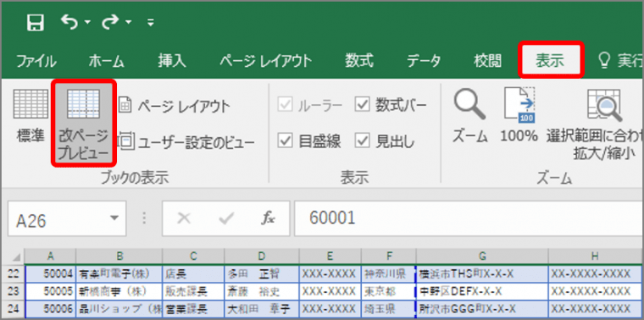Click cell 品川ショップ
The image size is (644, 320).
click(x=119, y=309)
